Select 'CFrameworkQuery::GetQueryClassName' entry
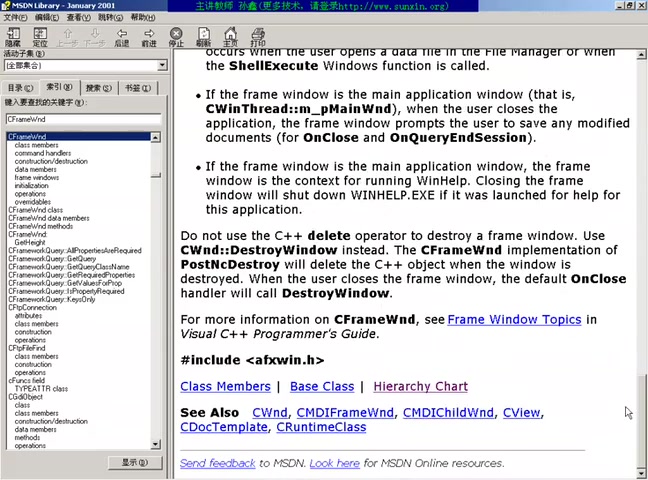The image size is (648, 480). (x=69, y=267)
